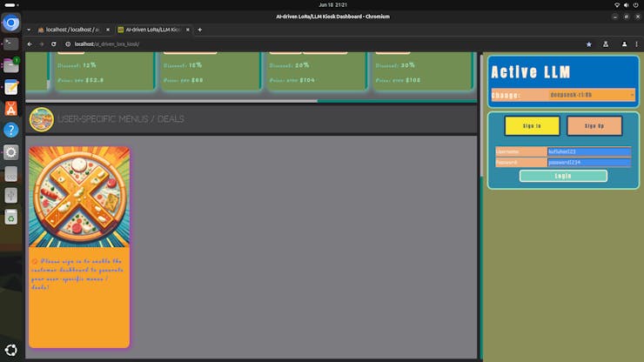Open the App Center from the dock
Image resolution: width=644 pixels, height=362 pixels.
(11, 109)
